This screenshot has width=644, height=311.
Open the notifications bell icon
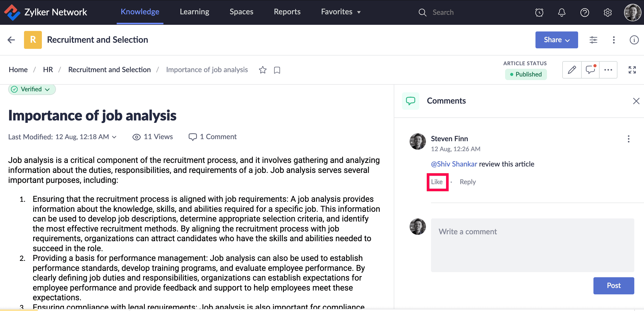click(562, 12)
